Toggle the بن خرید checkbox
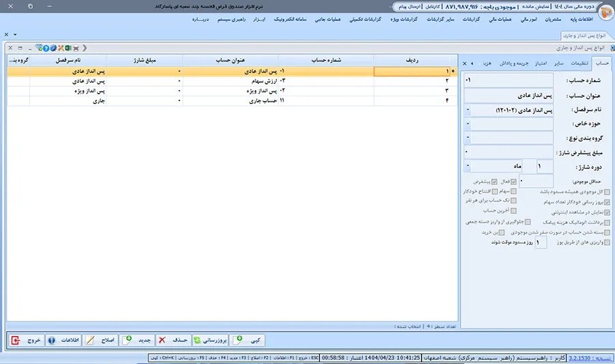The image size is (615, 364). point(502,232)
